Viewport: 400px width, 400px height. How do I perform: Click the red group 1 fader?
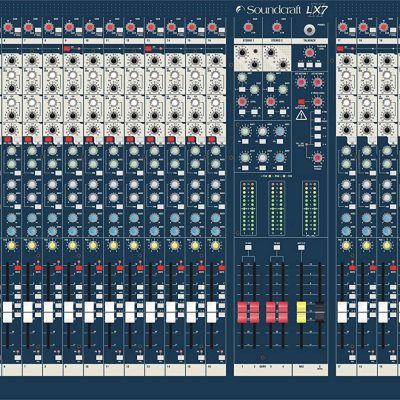click(x=242, y=312)
